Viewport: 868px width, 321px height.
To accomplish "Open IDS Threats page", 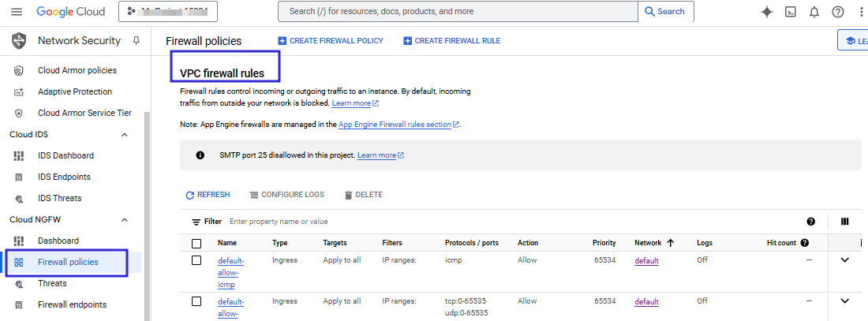I will tap(60, 198).
